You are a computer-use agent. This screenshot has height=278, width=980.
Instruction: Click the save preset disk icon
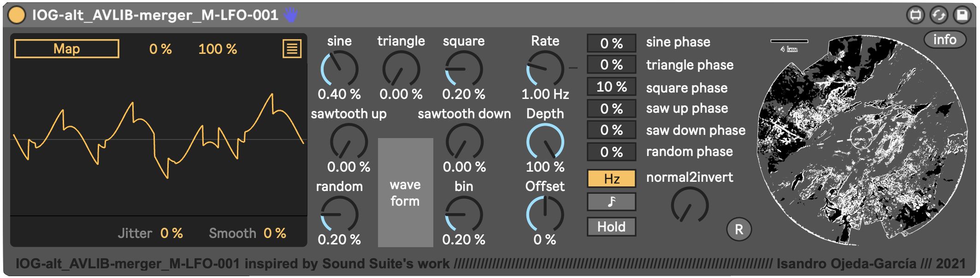click(962, 15)
